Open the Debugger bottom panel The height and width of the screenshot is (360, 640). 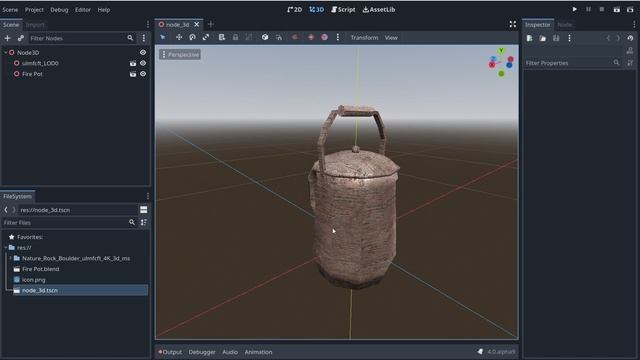(202, 352)
